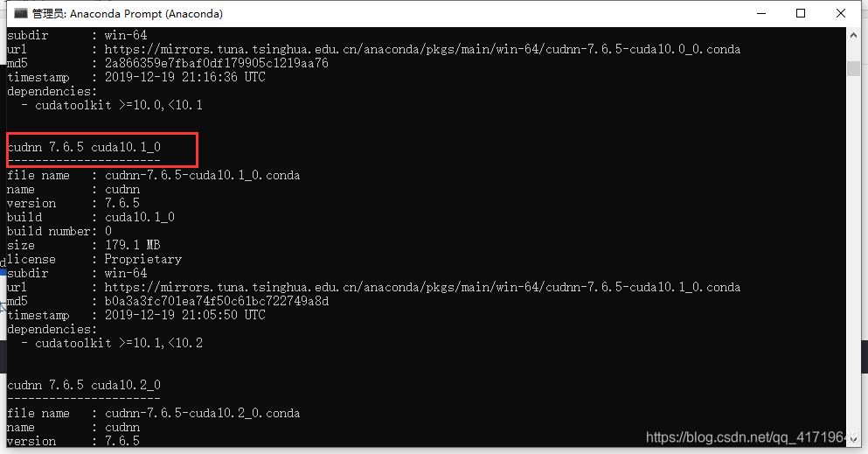The width and height of the screenshot is (868, 454).
Task: Click the cudatoolkit >=10.1,<10.2 dependency line
Action: 113,343
